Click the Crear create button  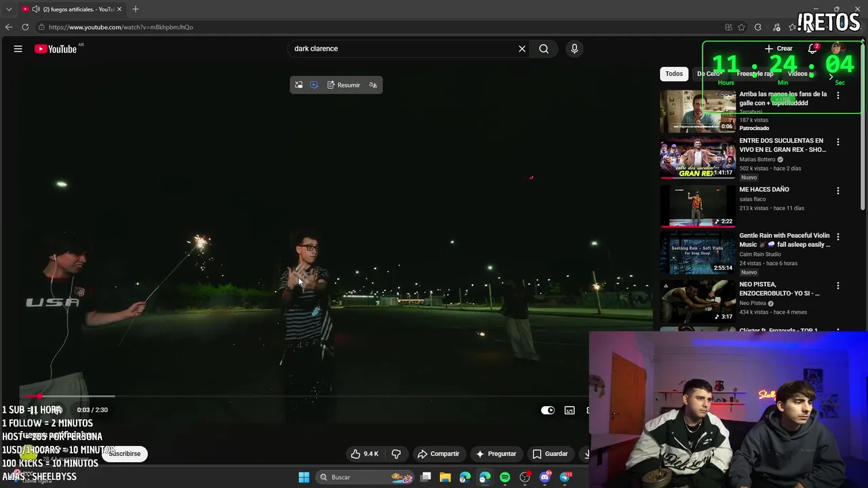(x=778, y=49)
